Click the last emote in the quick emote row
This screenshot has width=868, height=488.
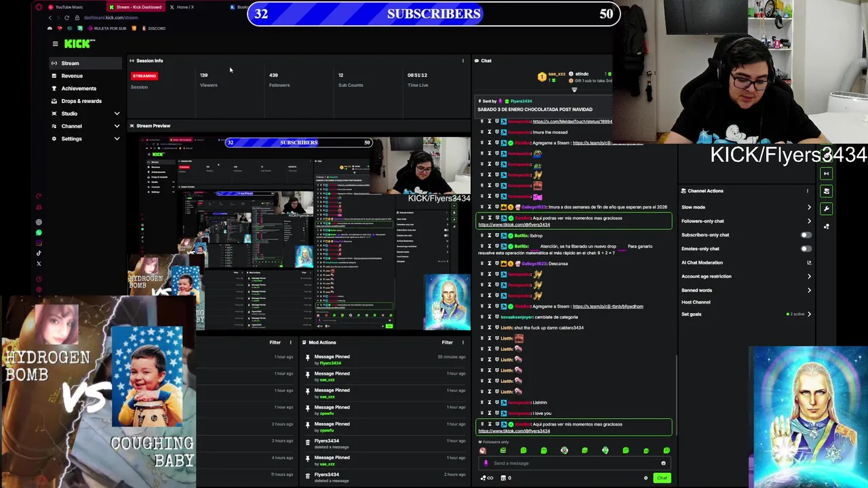point(667,451)
